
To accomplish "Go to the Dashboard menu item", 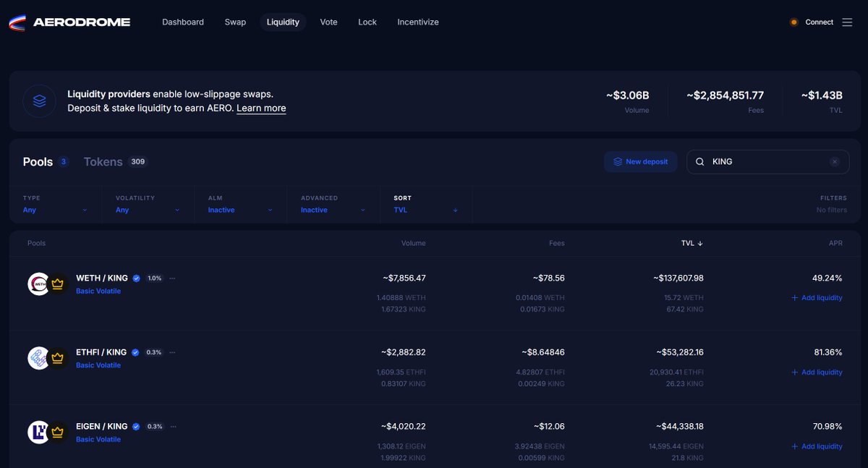I will pyautogui.click(x=183, y=22).
